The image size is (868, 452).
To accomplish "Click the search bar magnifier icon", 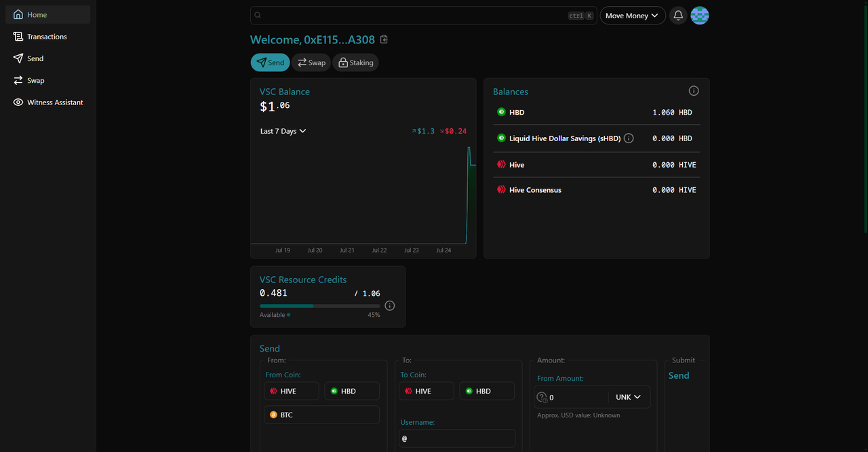I will tap(258, 16).
